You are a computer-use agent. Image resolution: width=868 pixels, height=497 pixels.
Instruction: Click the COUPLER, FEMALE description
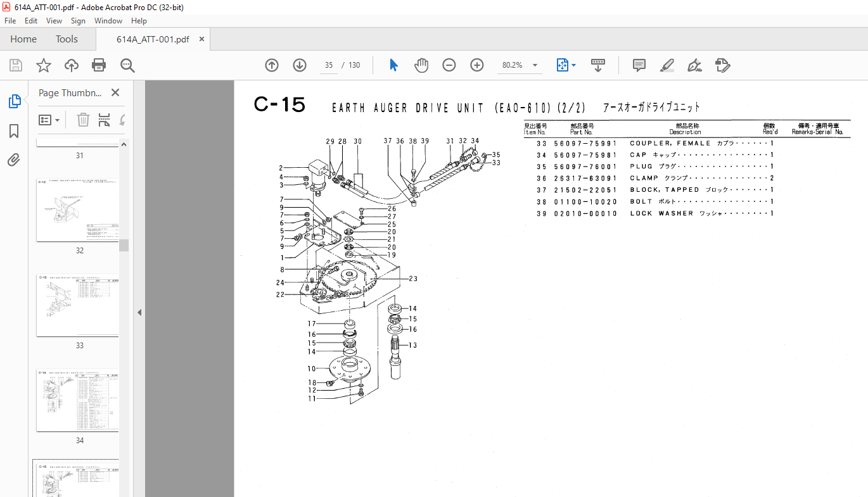click(x=670, y=144)
